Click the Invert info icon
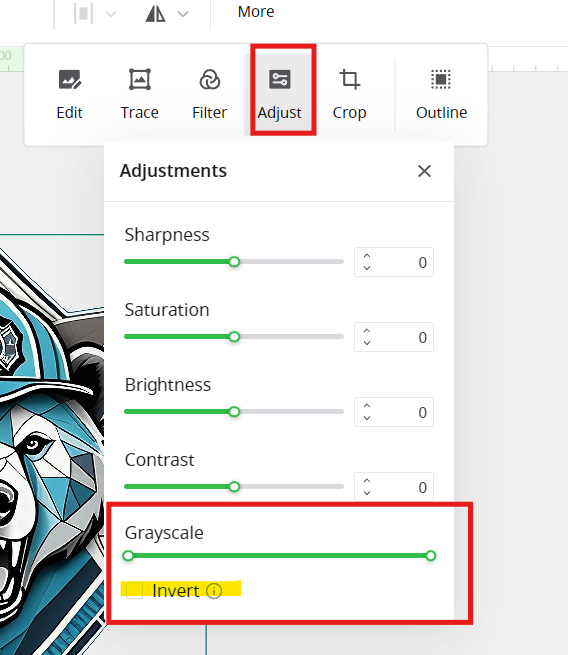 214,591
